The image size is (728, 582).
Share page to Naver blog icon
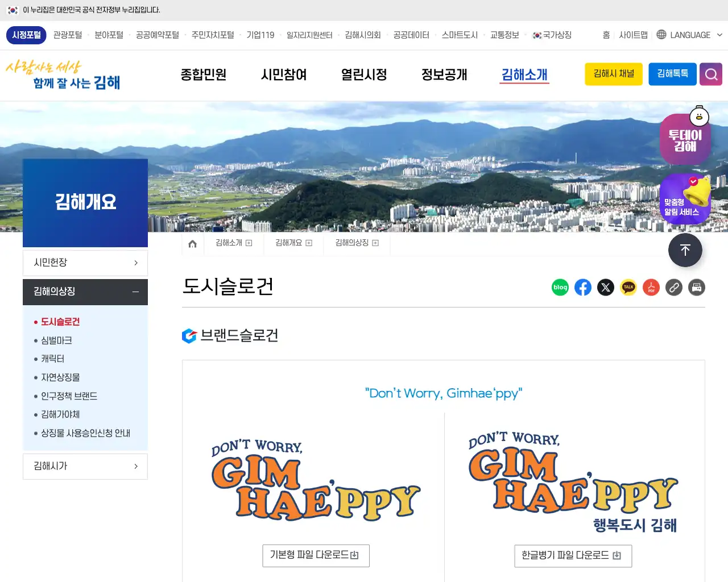(x=560, y=288)
